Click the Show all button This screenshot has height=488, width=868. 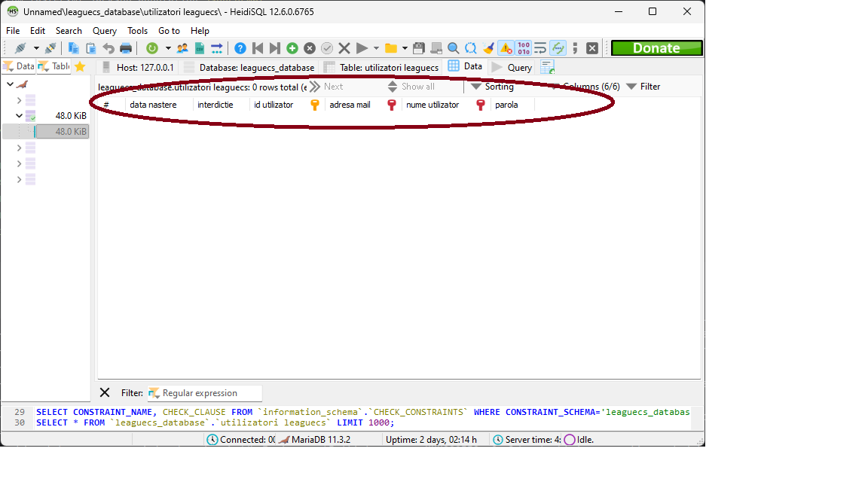411,87
